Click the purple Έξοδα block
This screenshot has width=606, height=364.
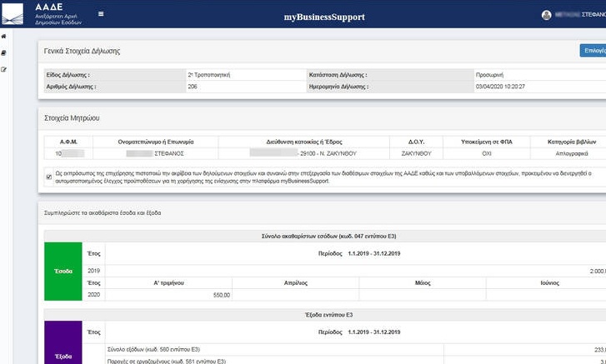64,346
